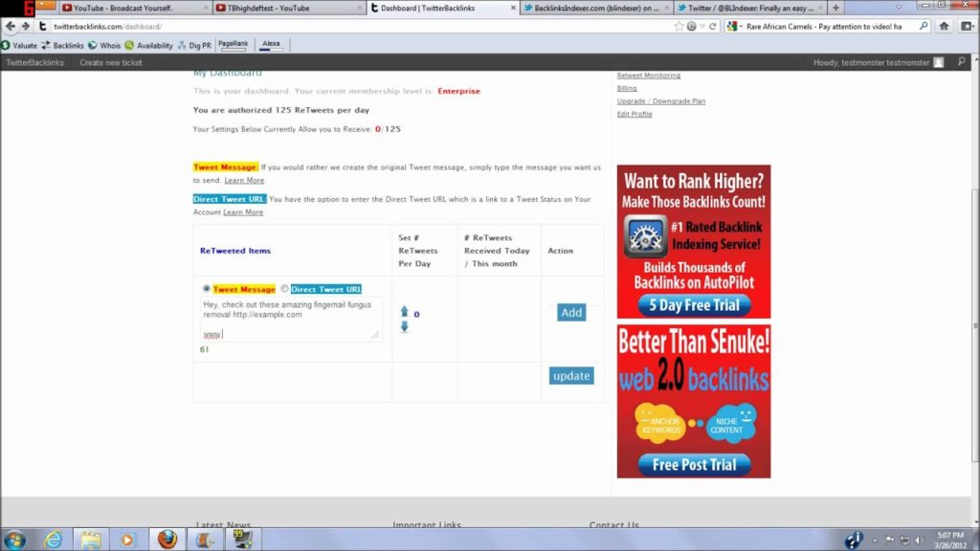
Task: Open the media player taskbar icon
Action: (127, 540)
